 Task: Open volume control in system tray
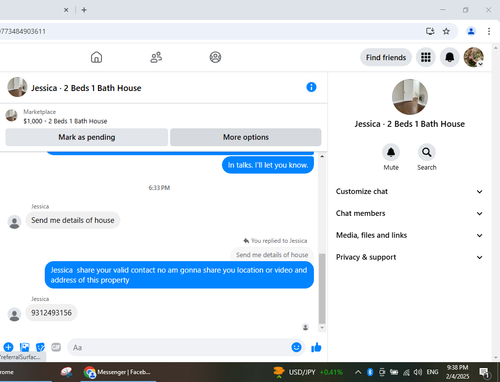[418, 372]
